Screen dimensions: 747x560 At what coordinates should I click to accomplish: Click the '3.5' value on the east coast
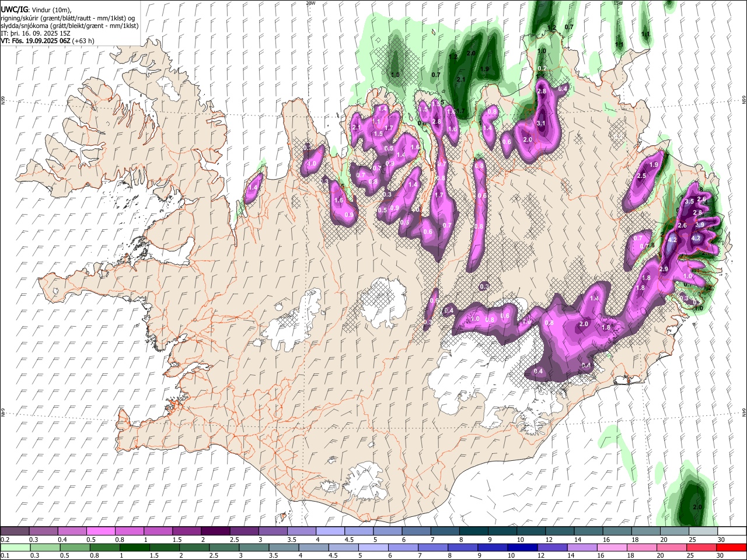point(689,201)
